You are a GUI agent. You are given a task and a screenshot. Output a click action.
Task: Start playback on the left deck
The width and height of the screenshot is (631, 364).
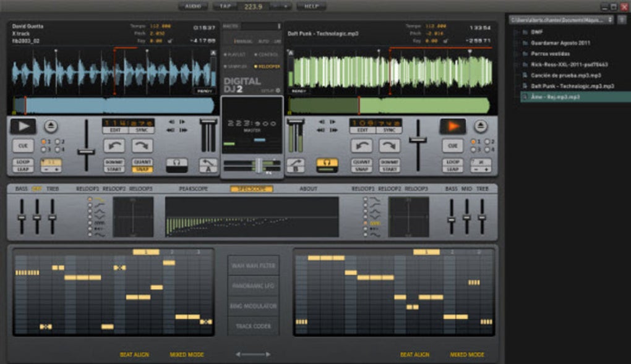(x=24, y=126)
